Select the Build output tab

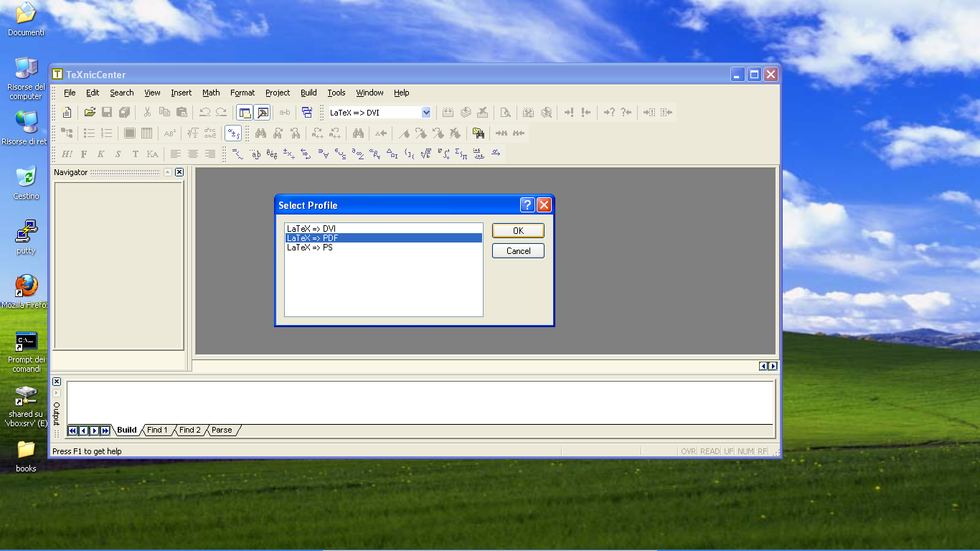click(127, 430)
